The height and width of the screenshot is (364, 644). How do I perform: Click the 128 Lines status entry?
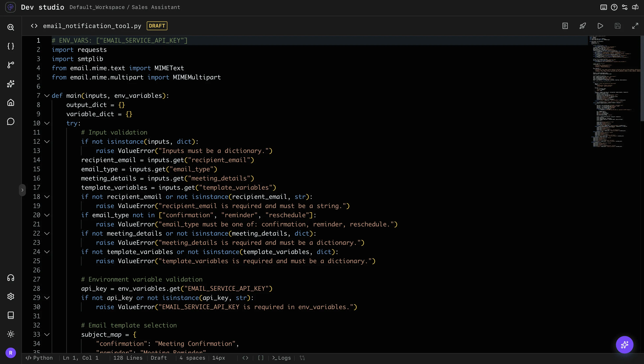tap(128, 358)
